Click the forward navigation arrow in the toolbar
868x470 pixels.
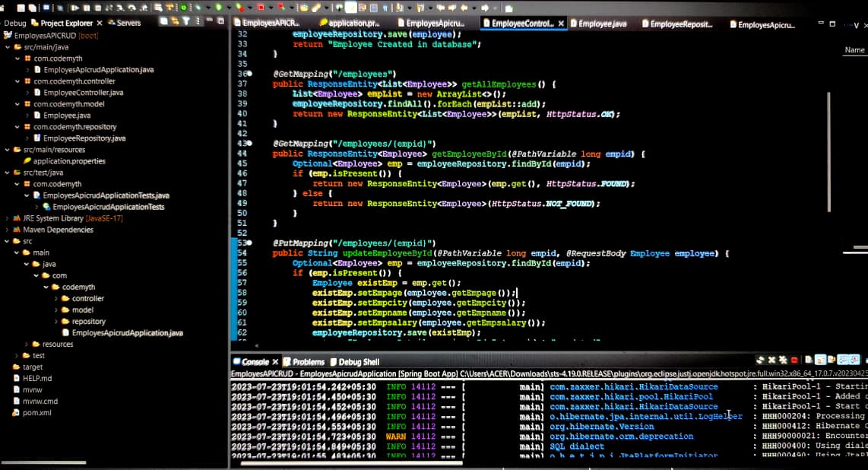point(485,8)
